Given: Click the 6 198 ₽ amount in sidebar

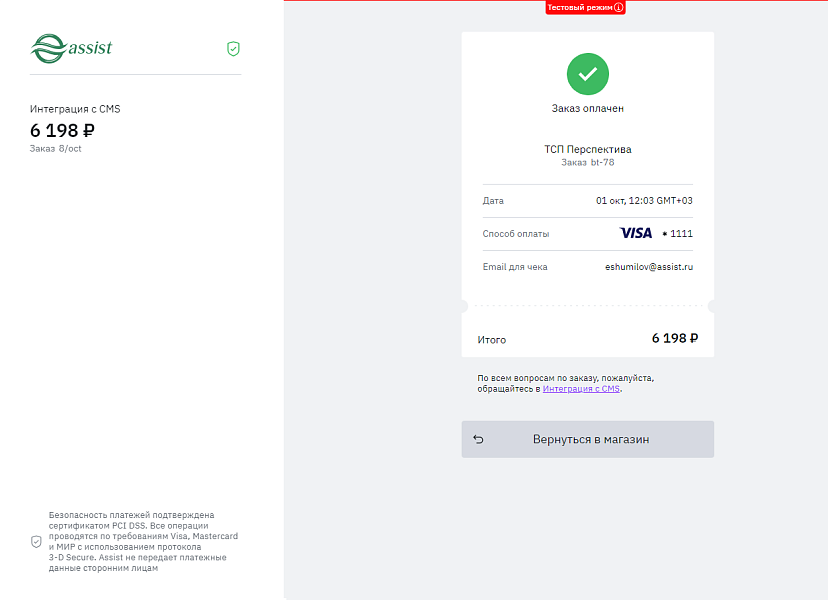Looking at the screenshot, I should point(62,130).
